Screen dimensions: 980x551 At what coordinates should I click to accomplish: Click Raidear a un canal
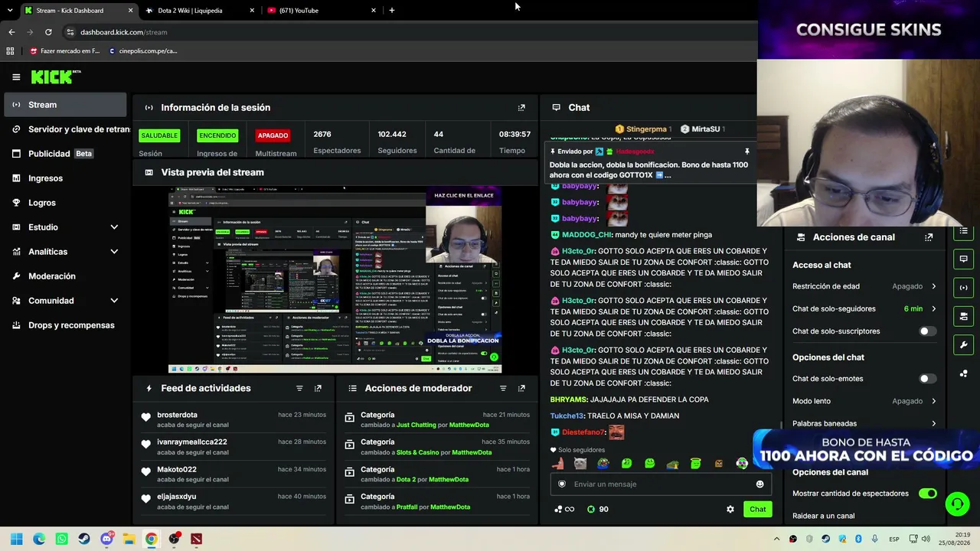click(x=823, y=516)
